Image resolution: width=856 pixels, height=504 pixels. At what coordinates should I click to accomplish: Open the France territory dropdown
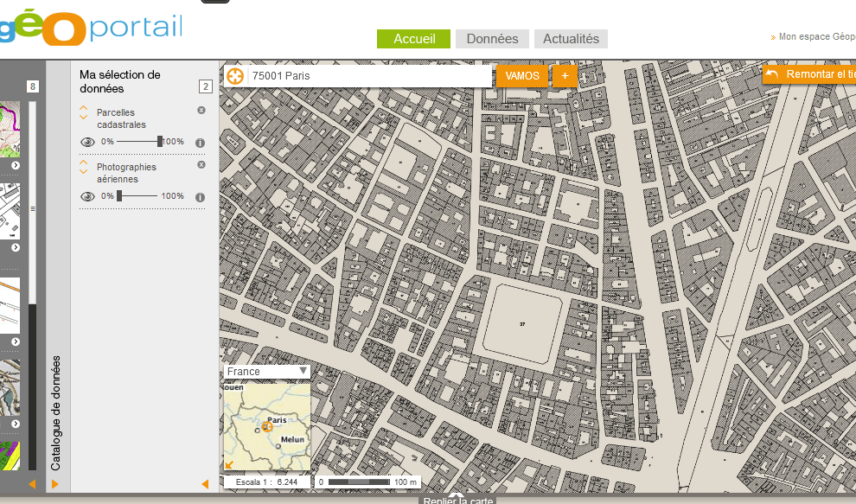(267, 372)
